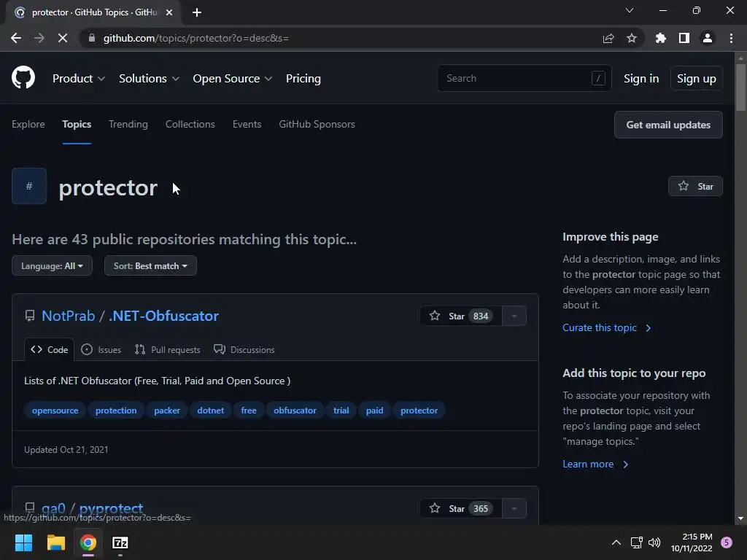This screenshot has width=747, height=560.
Task: Expand the Solutions menu
Action: (x=149, y=78)
